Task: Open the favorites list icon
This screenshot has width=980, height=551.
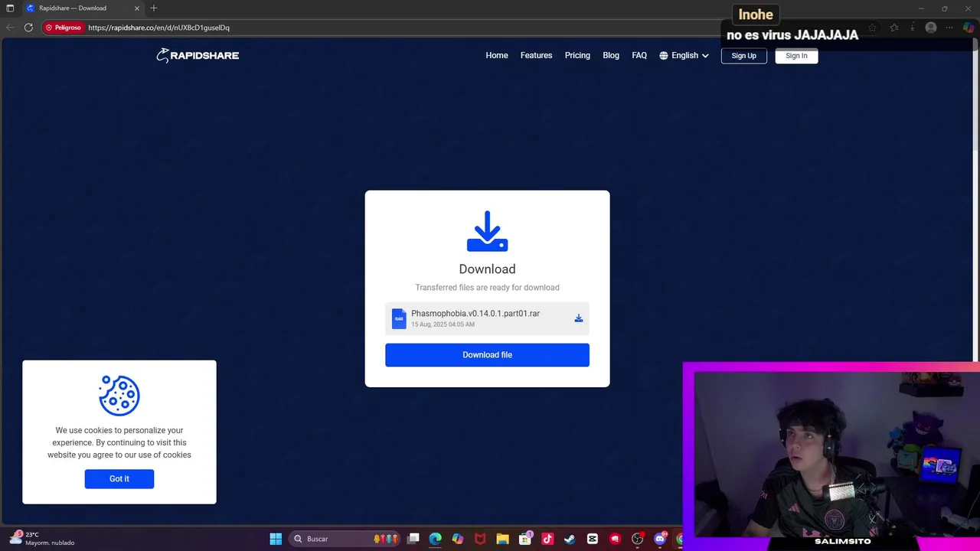Action: click(x=893, y=28)
